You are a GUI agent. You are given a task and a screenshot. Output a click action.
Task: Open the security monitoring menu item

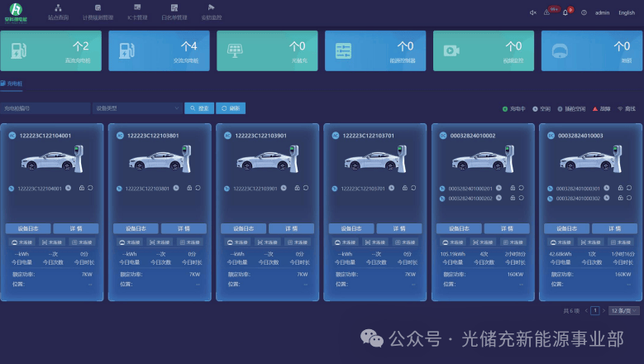212,12
